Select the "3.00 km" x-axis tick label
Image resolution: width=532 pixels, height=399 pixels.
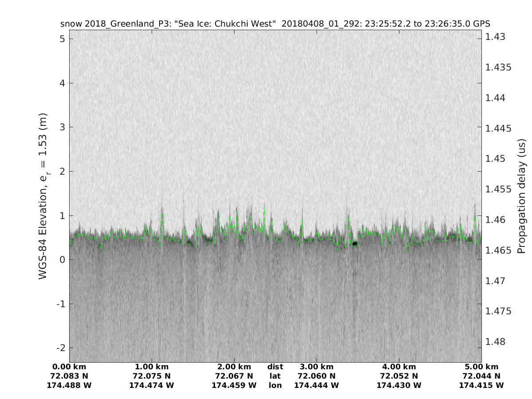pyautogui.click(x=317, y=367)
